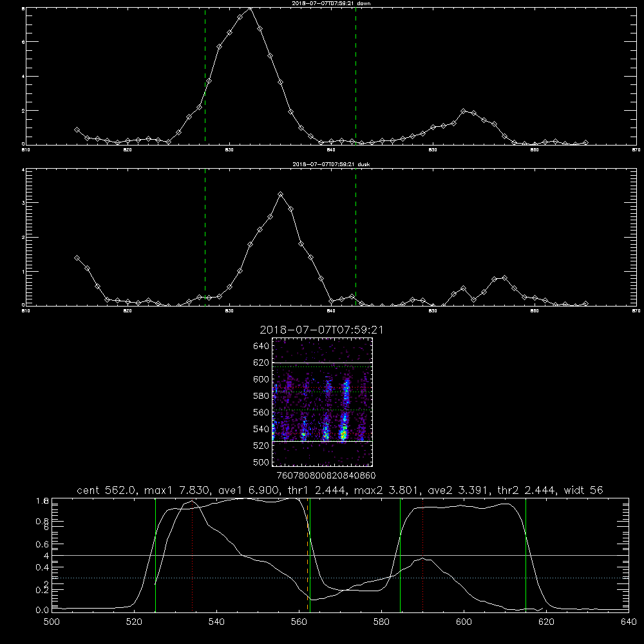
Task: Open the spectrogram image thumbnail
Action: (x=323, y=402)
